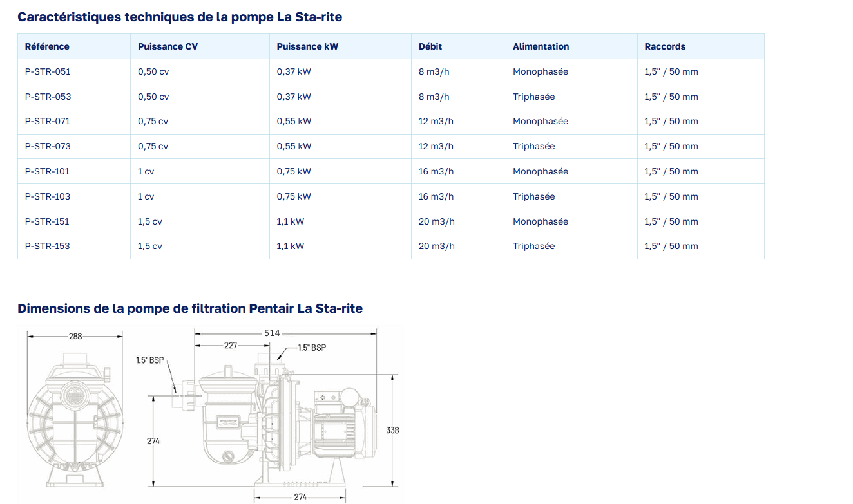Screen dimensions: 853x504
Task: Click '1,1 kW' in the P-STR-153 row
Action: (291, 246)
